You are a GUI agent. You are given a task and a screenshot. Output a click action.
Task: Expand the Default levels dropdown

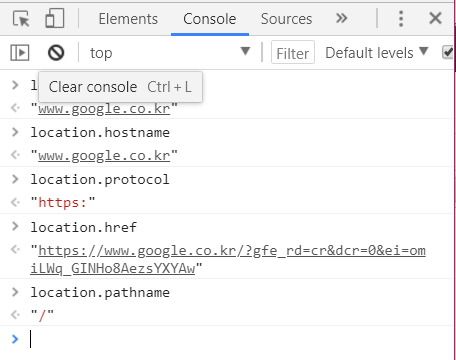376,53
